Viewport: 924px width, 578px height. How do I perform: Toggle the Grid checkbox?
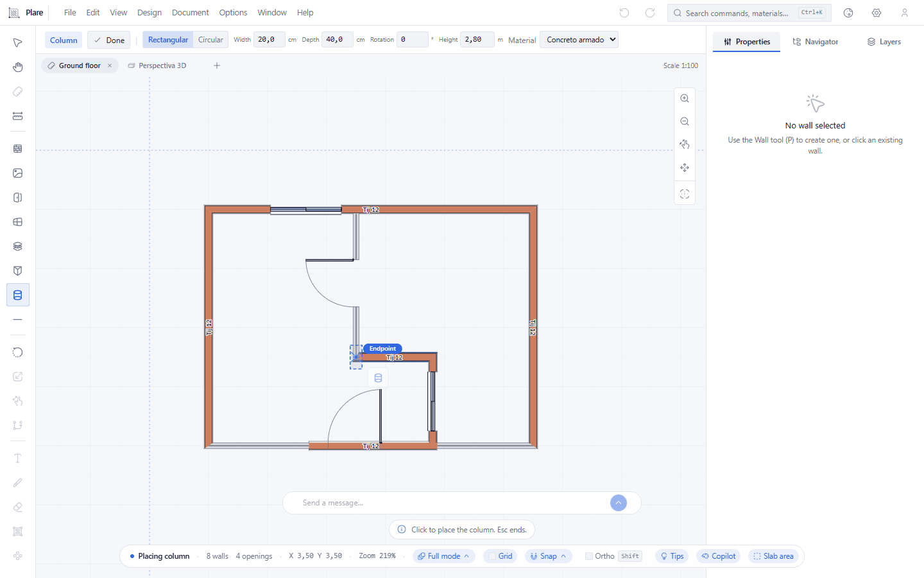point(492,556)
